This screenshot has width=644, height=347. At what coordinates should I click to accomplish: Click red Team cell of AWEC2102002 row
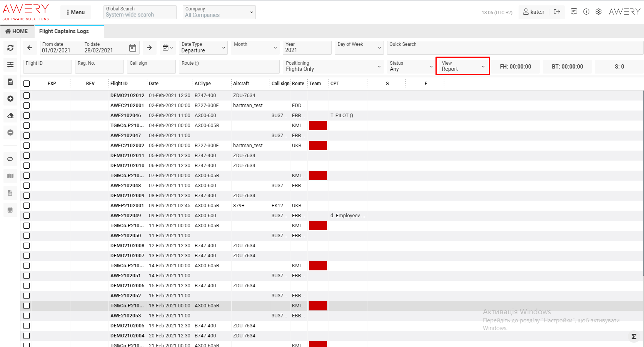(318, 146)
